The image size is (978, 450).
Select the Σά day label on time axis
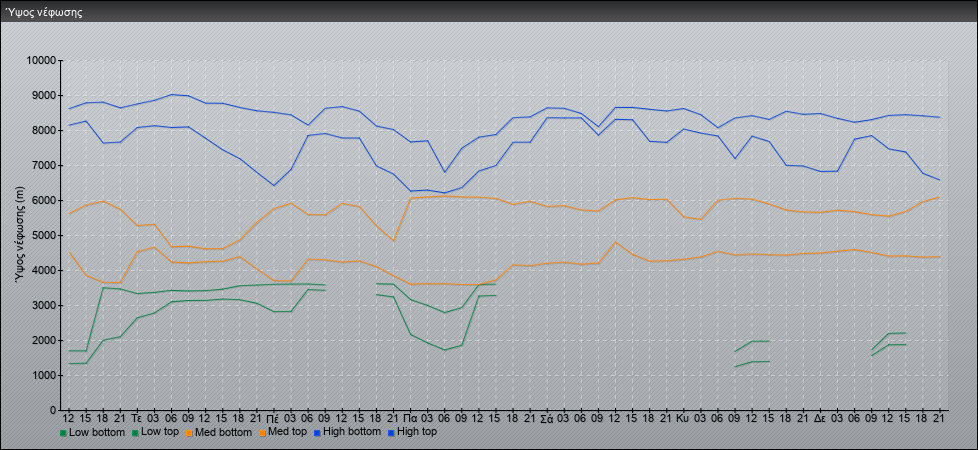coord(546,418)
